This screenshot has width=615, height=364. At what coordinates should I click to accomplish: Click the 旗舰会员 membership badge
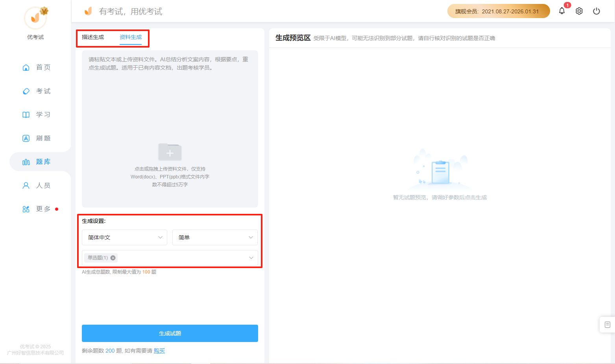tap(499, 11)
